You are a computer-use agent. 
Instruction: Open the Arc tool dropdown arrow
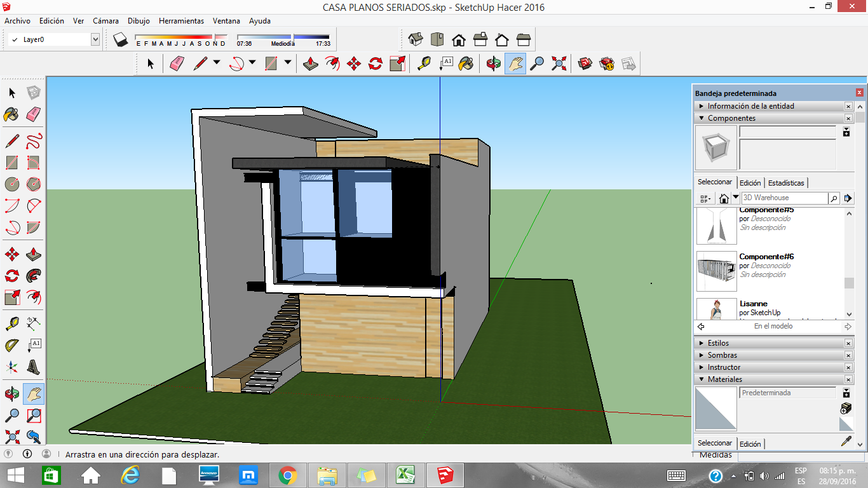pos(252,63)
